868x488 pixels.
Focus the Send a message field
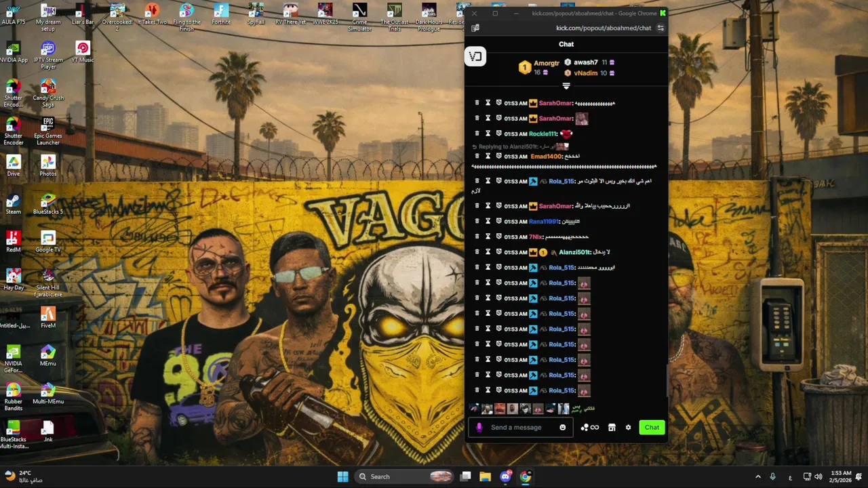tap(516, 428)
